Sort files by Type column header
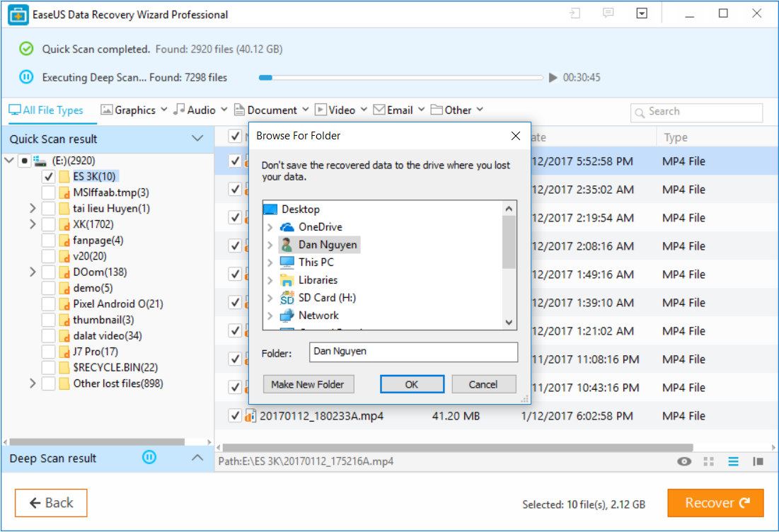The width and height of the screenshot is (779, 532). point(676,137)
